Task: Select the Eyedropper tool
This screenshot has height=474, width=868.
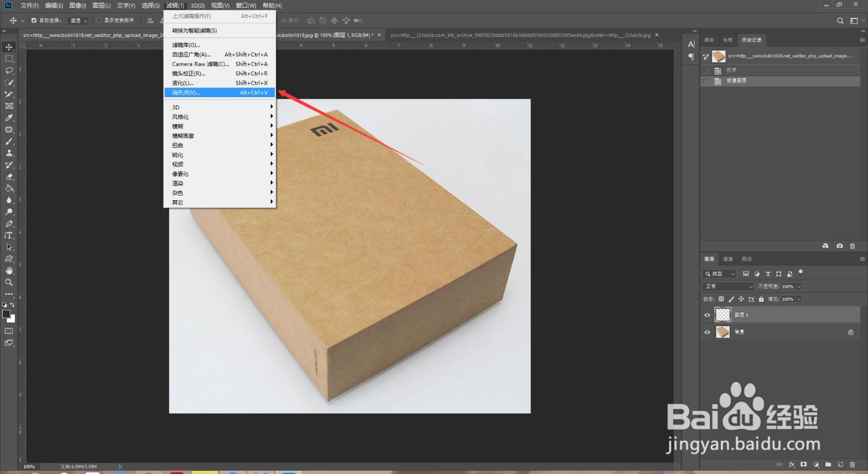Action: click(x=9, y=118)
